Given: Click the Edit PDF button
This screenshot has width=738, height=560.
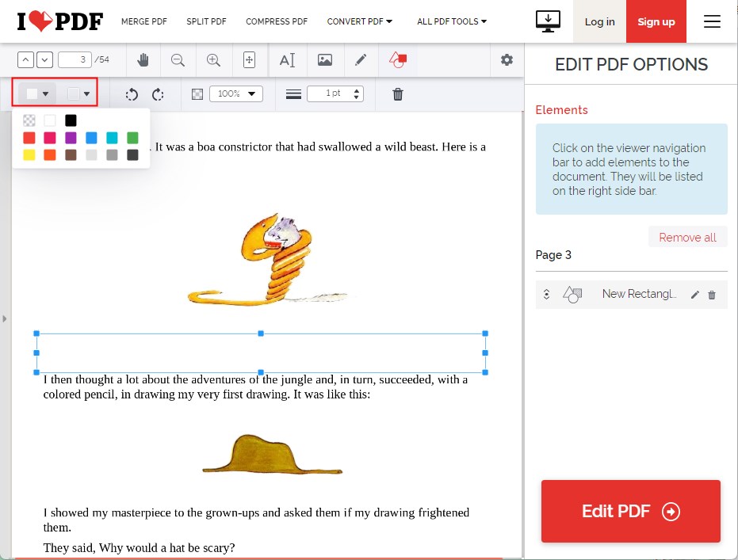Looking at the screenshot, I should point(631,511).
